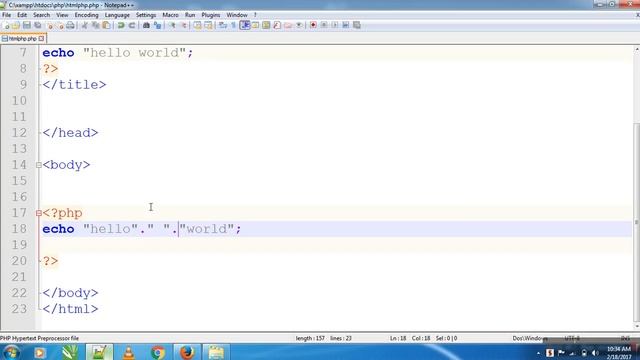Start macro recording with red Record button
This screenshot has height=360, width=640.
click(x=313, y=25)
